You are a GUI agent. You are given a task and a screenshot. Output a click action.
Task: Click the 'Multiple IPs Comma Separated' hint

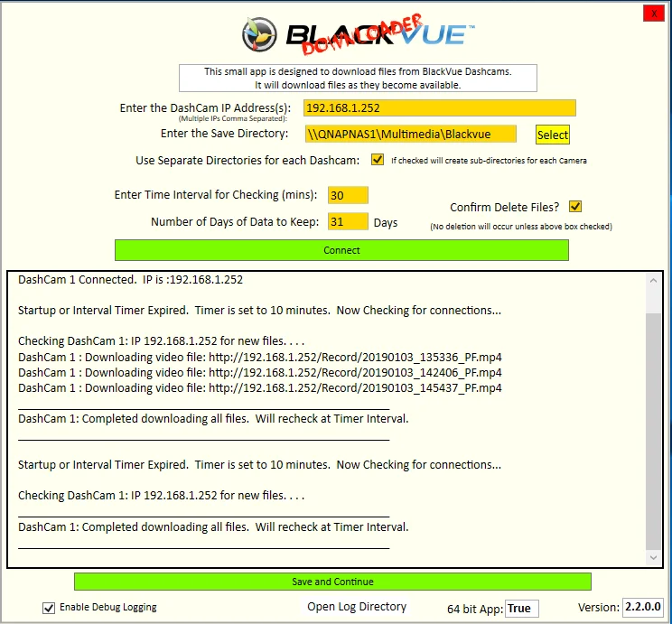(233, 118)
